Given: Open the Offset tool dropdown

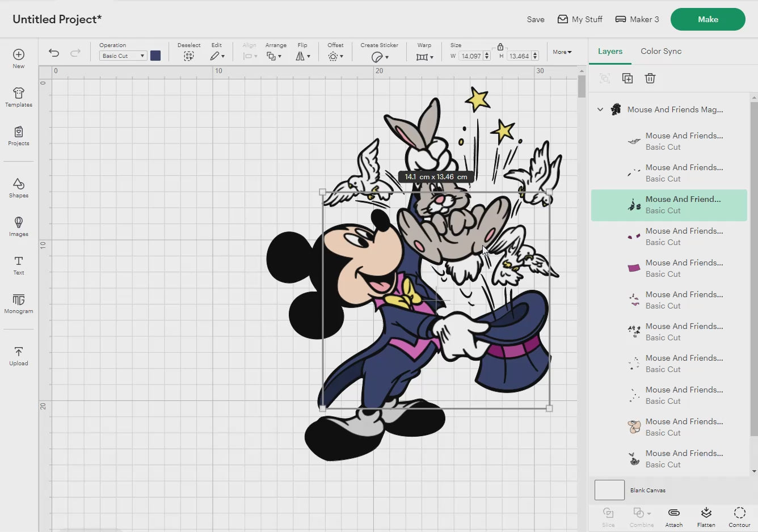Looking at the screenshot, I should (335, 56).
